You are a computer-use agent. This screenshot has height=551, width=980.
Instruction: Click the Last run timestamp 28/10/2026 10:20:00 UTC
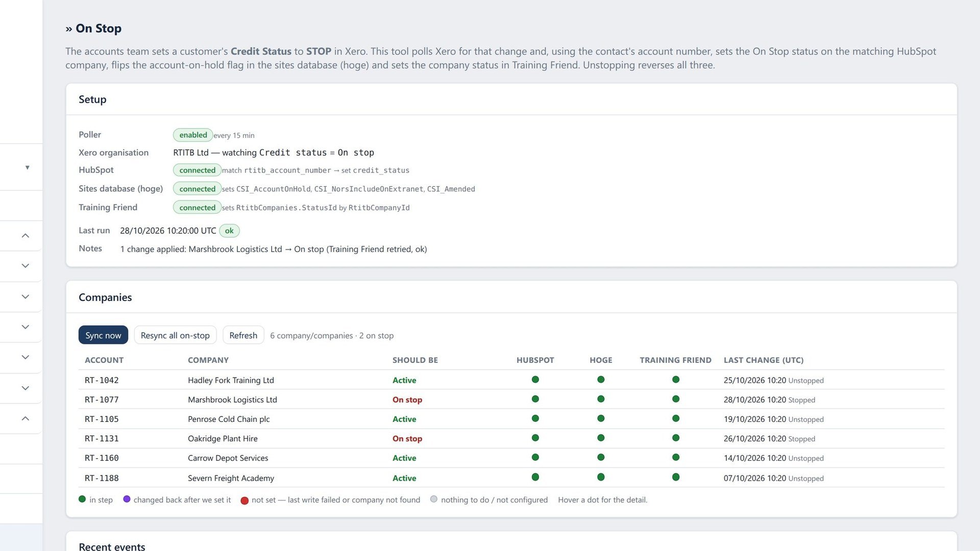[x=168, y=231]
